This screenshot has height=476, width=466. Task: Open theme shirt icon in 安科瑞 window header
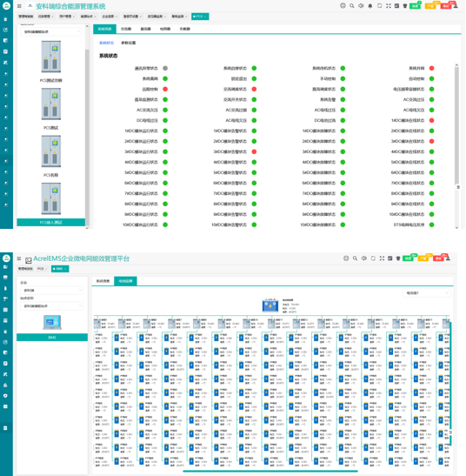point(405,6)
